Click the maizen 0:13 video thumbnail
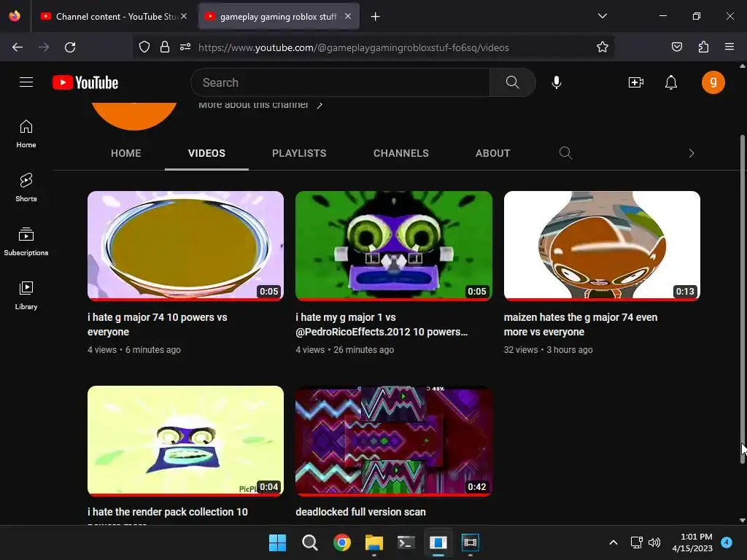 (602, 246)
